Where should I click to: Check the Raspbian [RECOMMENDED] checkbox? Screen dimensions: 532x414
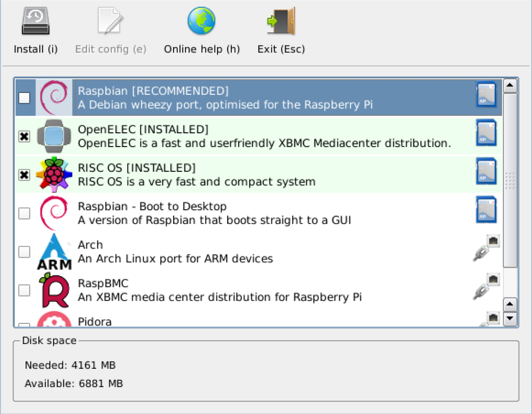24,98
